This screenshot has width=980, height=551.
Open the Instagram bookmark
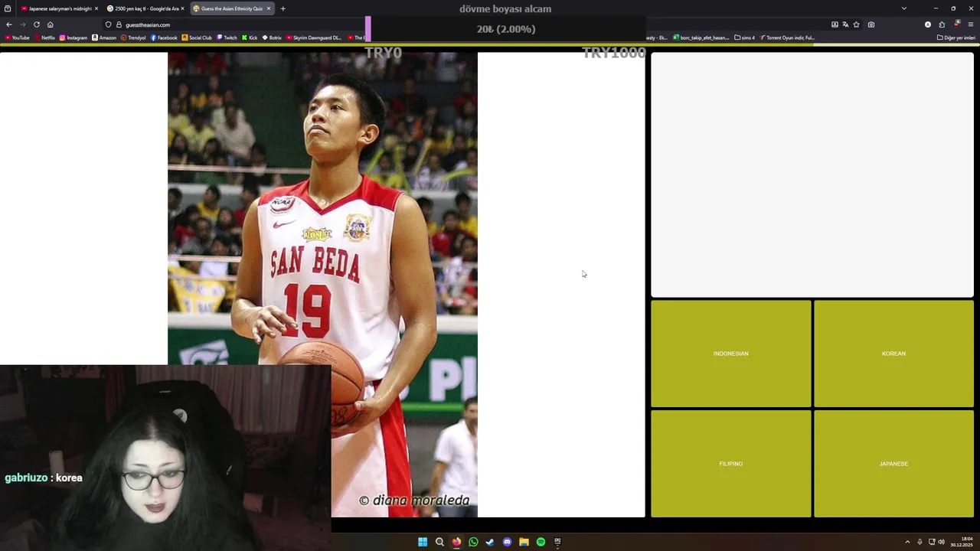pos(73,37)
